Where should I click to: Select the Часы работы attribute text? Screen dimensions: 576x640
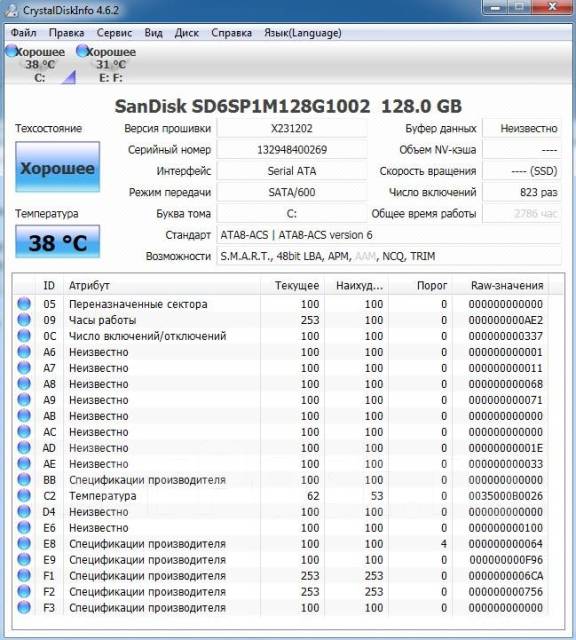pyautogui.click(x=102, y=320)
